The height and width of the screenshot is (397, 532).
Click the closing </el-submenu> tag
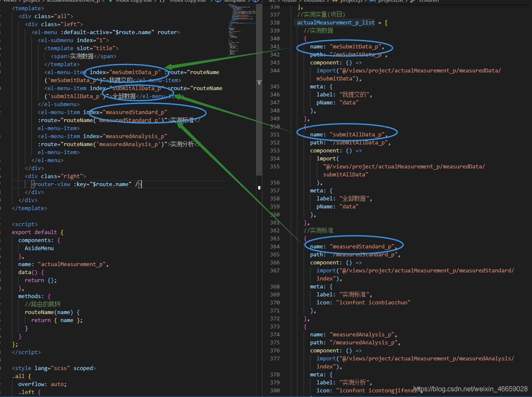tap(59, 104)
